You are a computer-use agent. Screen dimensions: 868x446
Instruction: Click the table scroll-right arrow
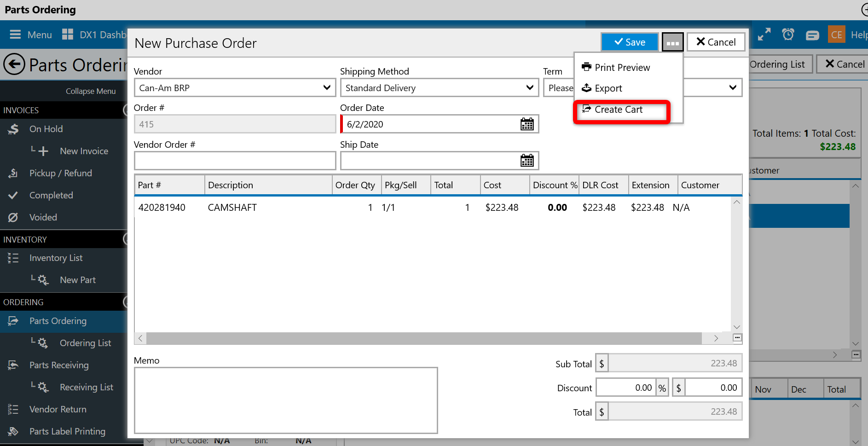tap(716, 338)
